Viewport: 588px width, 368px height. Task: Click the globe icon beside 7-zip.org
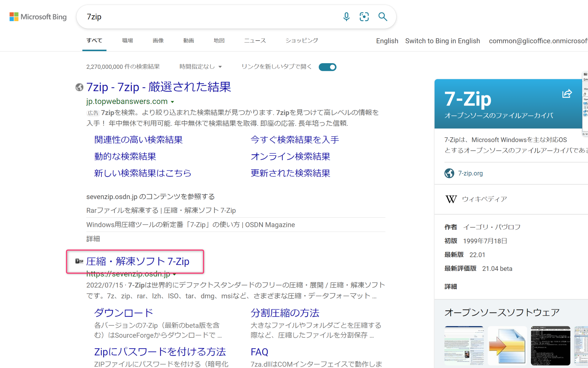coord(449,173)
